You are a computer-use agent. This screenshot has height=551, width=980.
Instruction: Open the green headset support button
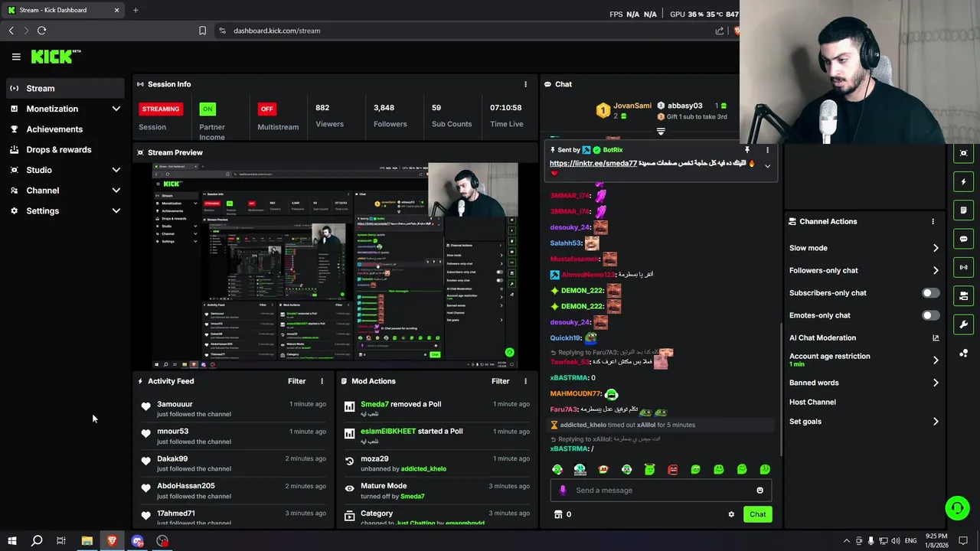(x=957, y=508)
